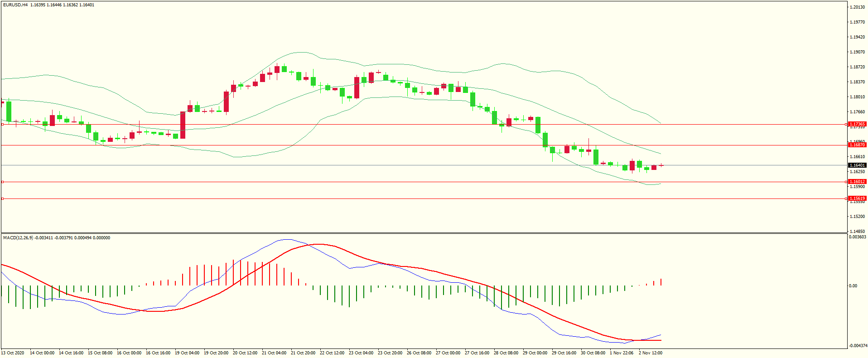Click the 16 Oct 16:00 time label
Image resolution: width=868 pixels, height=358 pixels.
[158, 353]
